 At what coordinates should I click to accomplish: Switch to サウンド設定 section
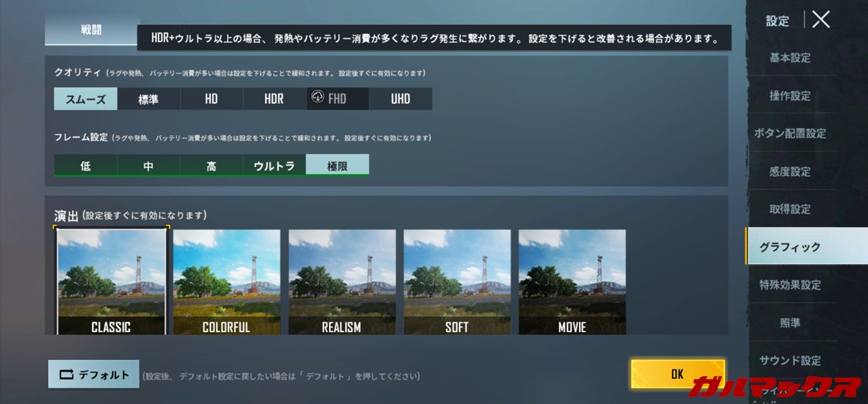(789, 360)
